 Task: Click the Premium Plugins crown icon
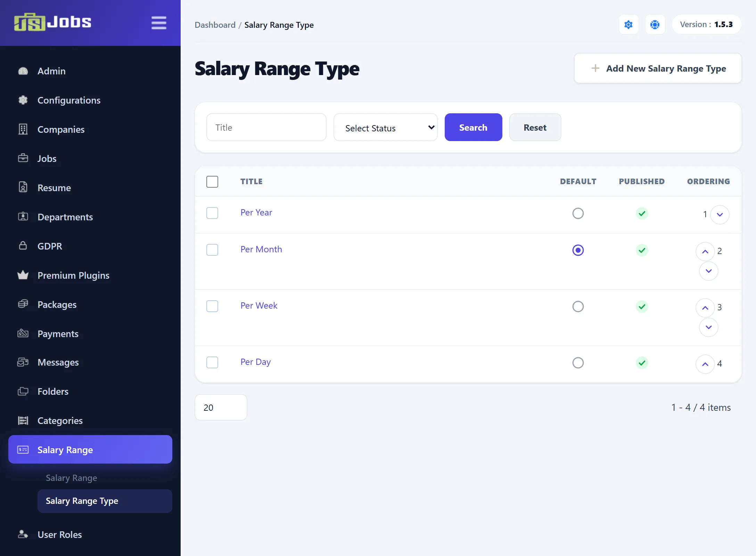(x=23, y=275)
